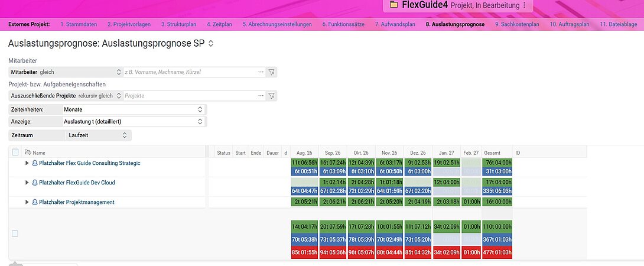Switch to the 3. Strukturplan tab
The width and height of the screenshot is (644, 266).
tap(178, 24)
